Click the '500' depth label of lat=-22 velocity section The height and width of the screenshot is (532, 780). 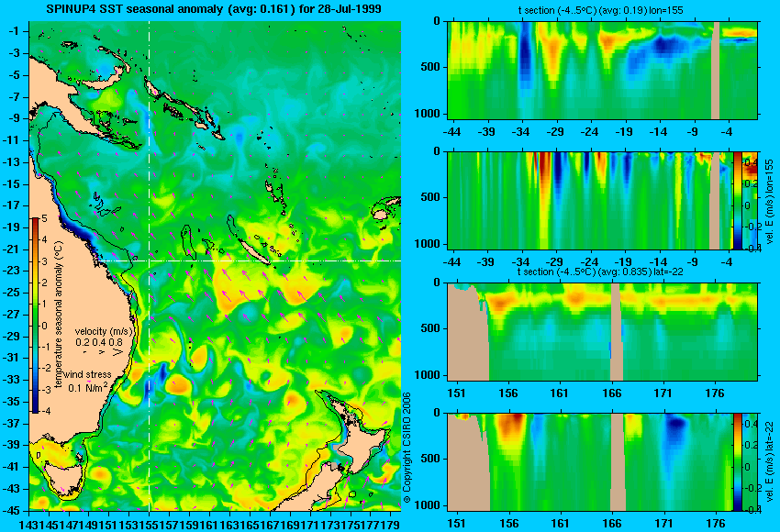point(429,459)
